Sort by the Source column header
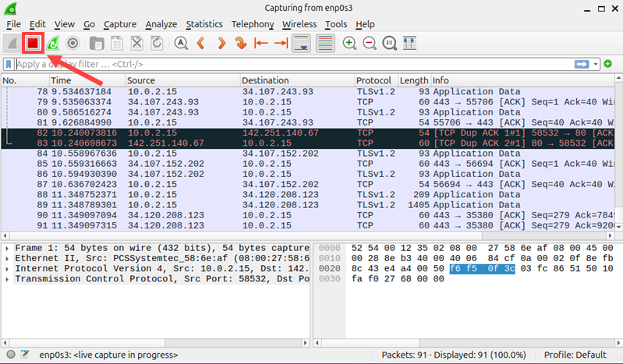 [182, 80]
